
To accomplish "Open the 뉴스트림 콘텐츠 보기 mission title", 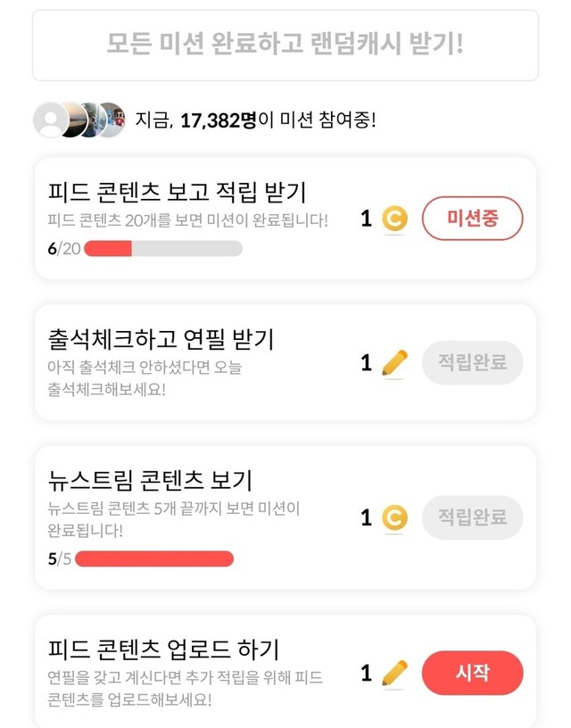I will 150,480.
